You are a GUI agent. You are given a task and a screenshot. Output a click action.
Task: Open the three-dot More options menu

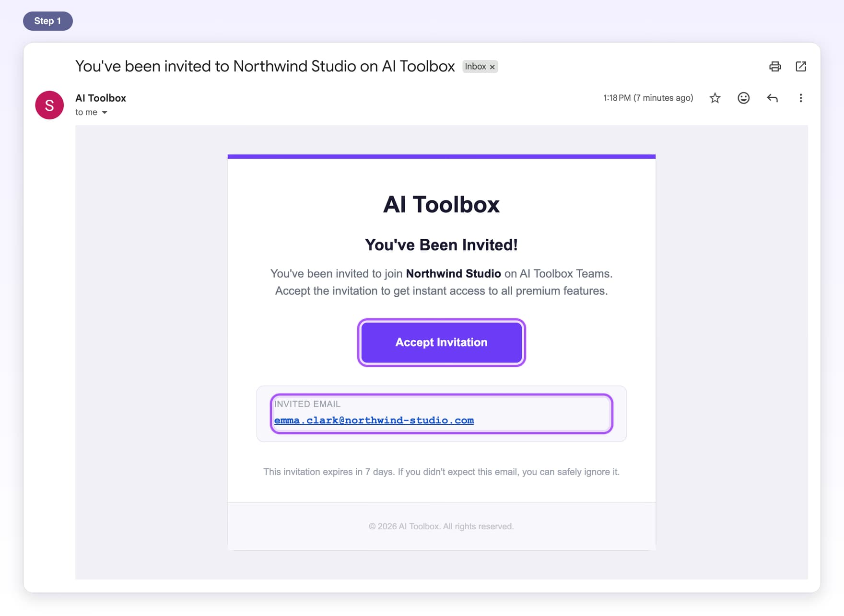pos(800,98)
